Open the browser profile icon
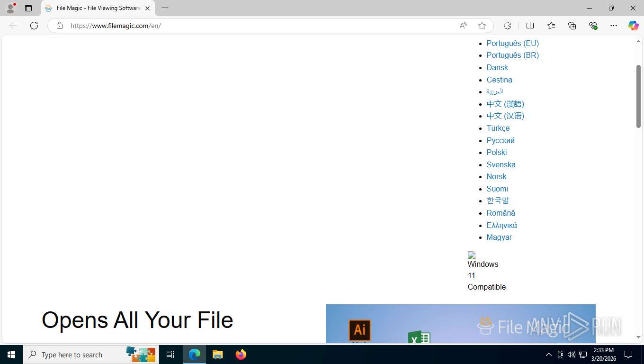Image resolution: width=644 pixels, height=364 pixels. [x=10, y=8]
